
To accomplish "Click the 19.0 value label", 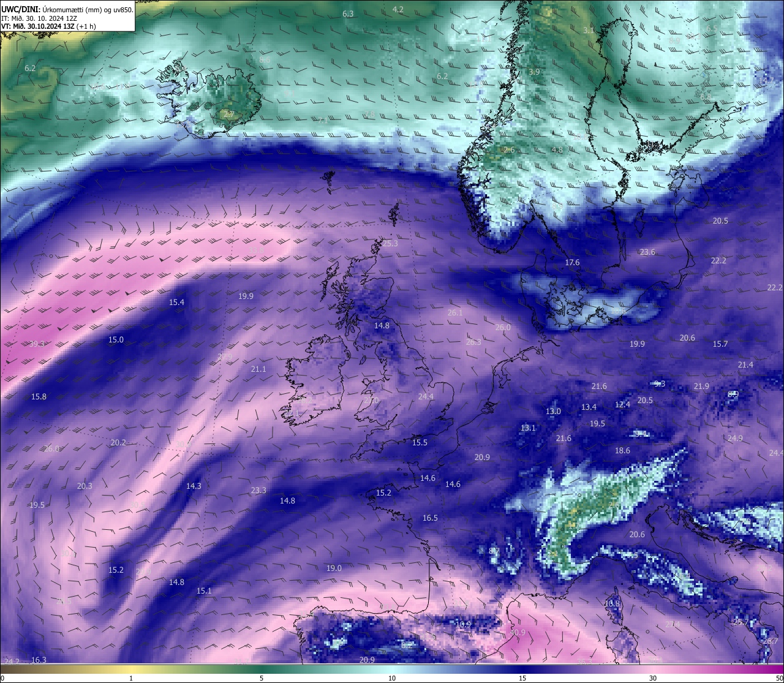I will [334, 568].
